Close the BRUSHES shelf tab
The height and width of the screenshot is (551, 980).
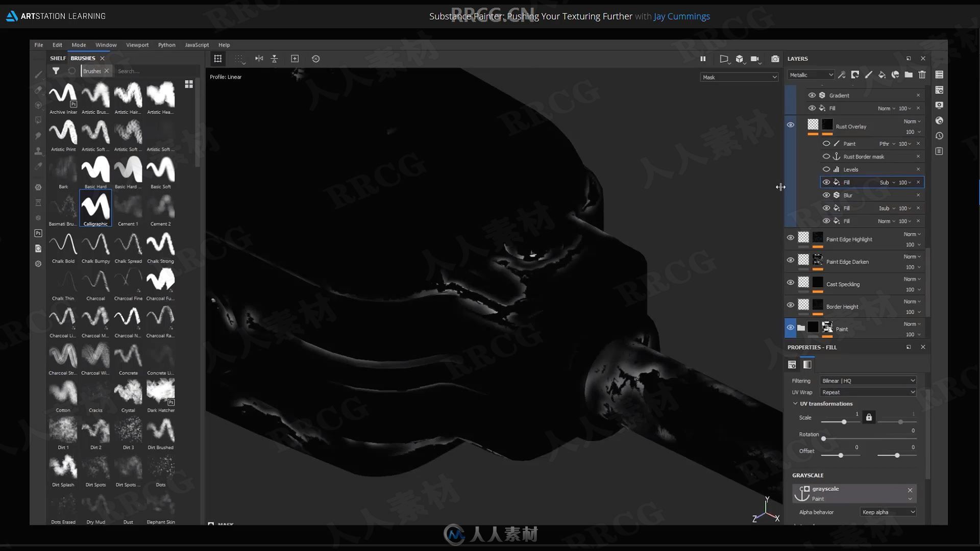[102, 58]
